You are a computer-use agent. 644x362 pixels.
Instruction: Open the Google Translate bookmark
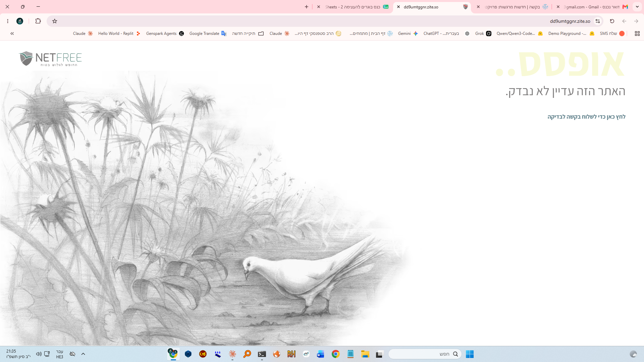(208, 34)
